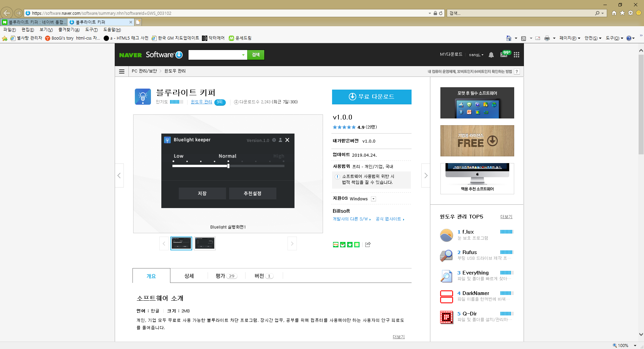Click the share icon below developer links

(368, 244)
